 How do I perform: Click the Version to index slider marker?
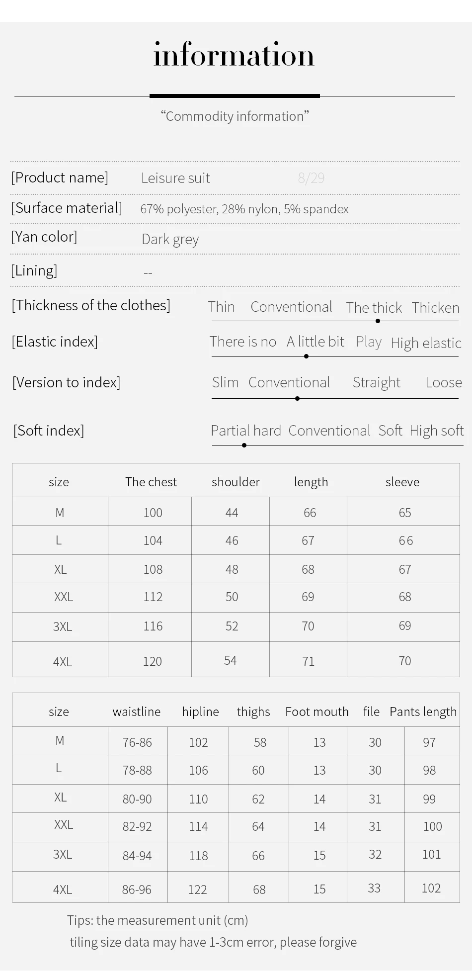tap(297, 398)
